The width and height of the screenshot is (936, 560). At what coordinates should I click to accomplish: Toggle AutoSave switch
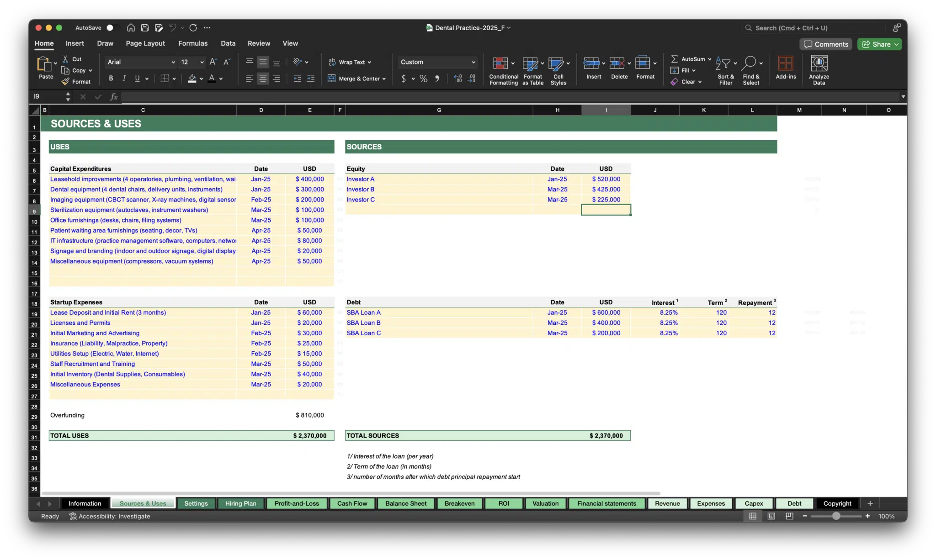click(x=111, y=27)
